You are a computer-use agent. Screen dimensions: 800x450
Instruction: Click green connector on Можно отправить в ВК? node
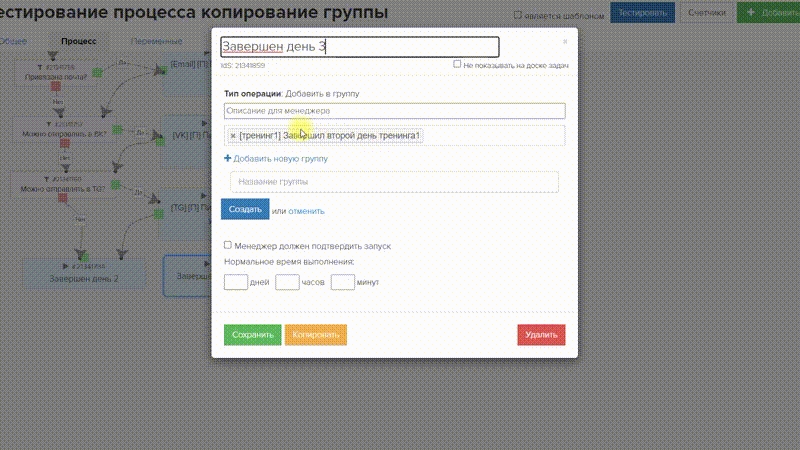click(117, 130)
